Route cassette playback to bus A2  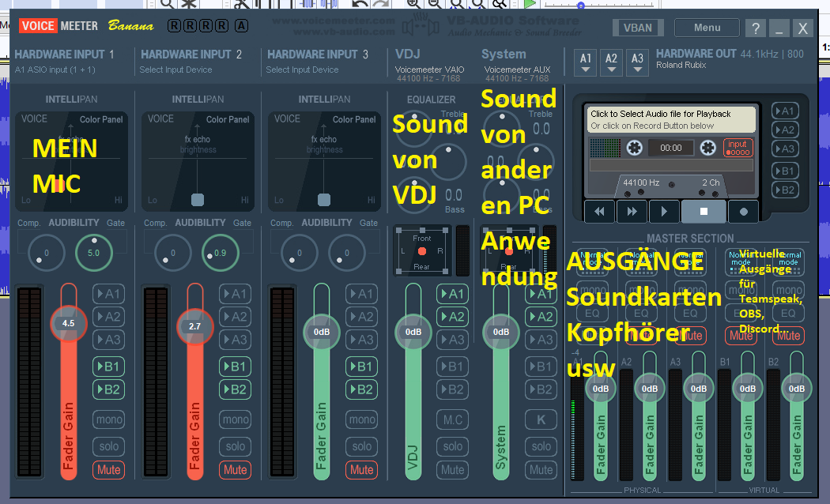[784, 130]
